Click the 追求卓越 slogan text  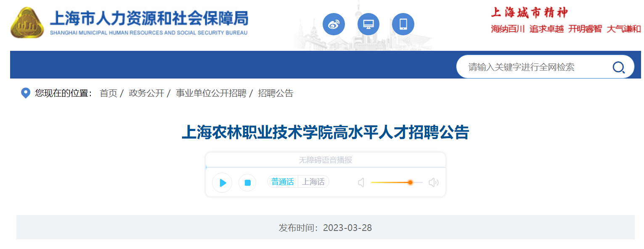pos(546,29)
